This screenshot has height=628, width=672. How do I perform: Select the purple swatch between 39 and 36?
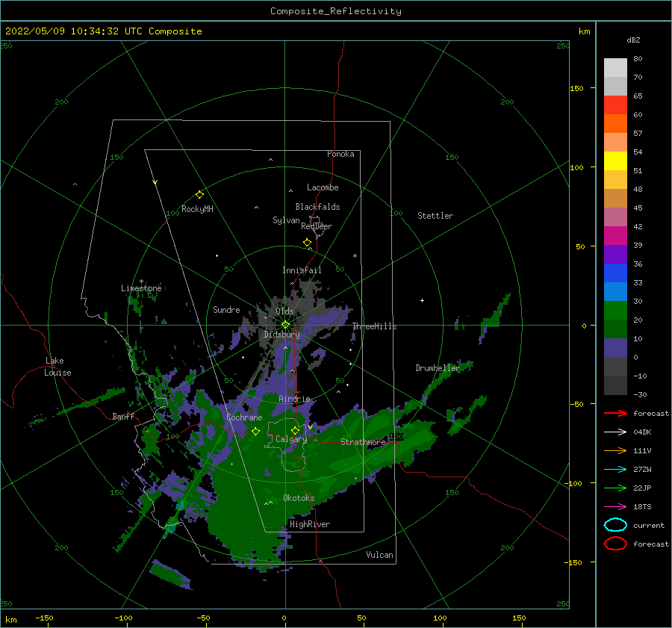click(x=615, y=254)
